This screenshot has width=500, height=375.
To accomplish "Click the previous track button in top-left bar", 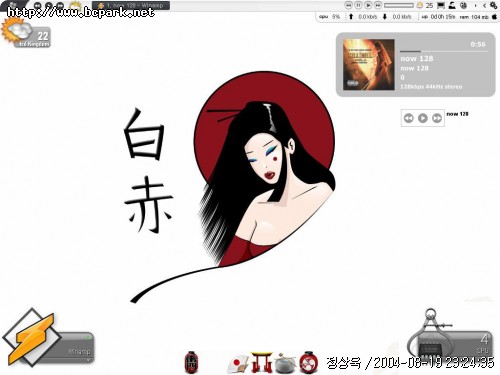I will 38,5.
